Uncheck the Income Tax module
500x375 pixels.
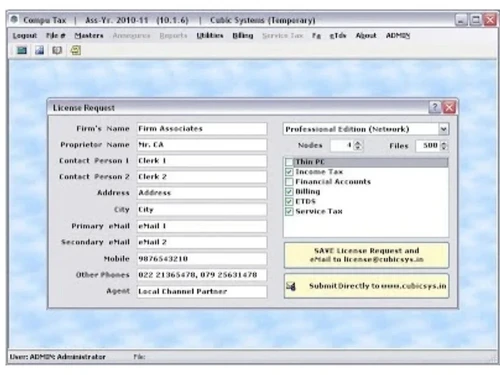pos(289,172)
